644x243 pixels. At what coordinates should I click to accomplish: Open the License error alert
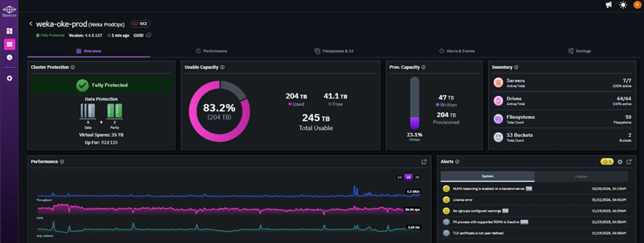tap(534, 200)
